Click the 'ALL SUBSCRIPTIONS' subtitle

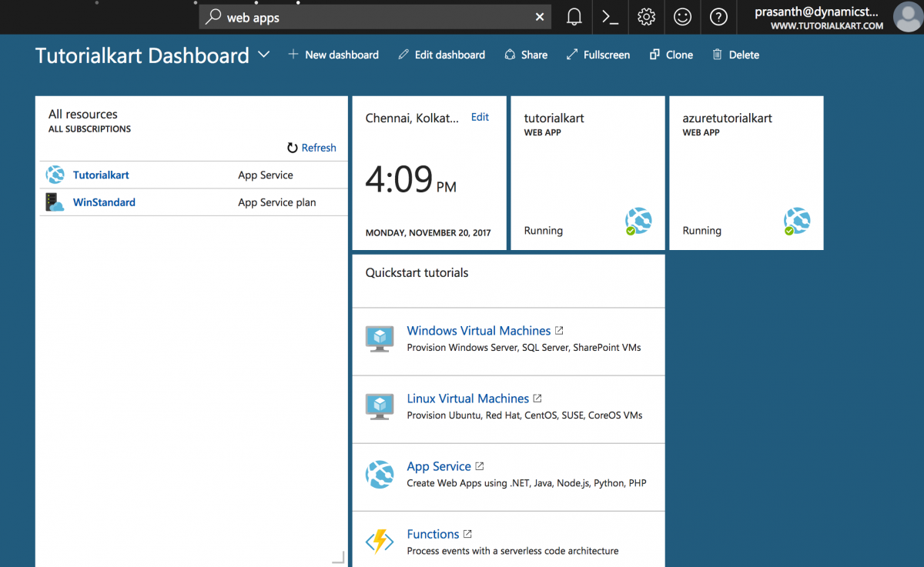pos(89,129)
